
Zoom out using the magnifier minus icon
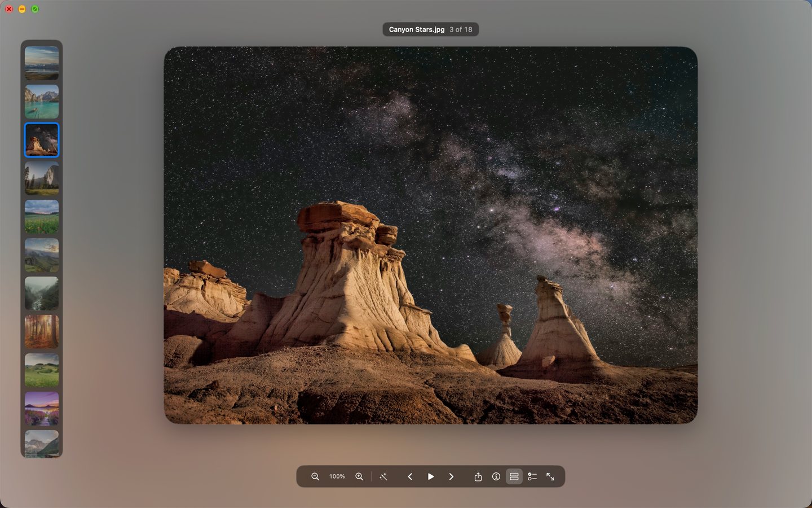point(315,476)
